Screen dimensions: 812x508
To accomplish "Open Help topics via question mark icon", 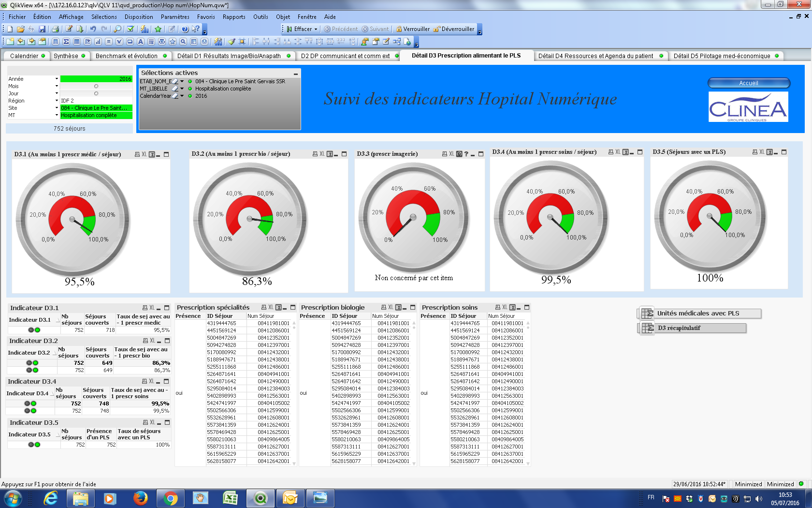I will click(x=185, y=29).
